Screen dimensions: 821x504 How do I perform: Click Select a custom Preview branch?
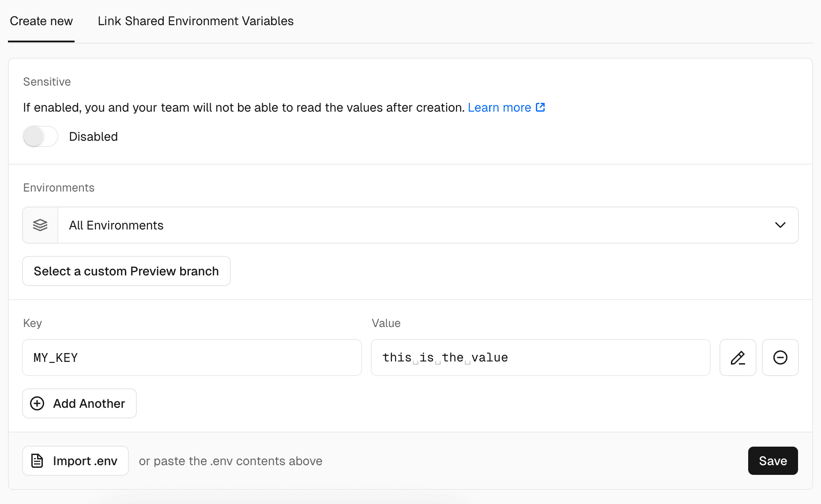point(126,271)
